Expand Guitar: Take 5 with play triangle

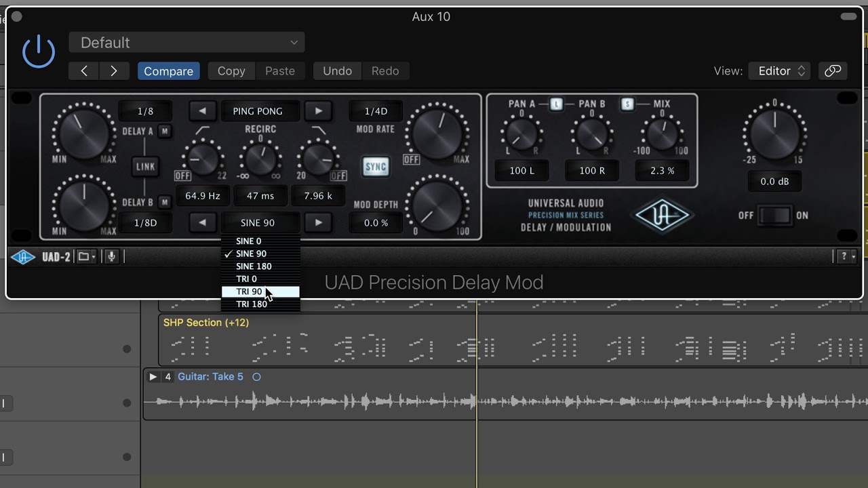[x=153, y=377]
